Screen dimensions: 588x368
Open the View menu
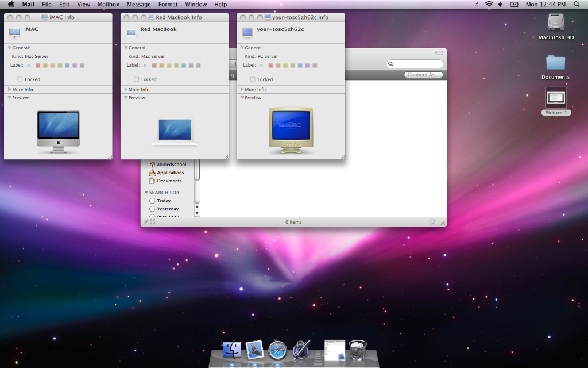coord(83,4)
